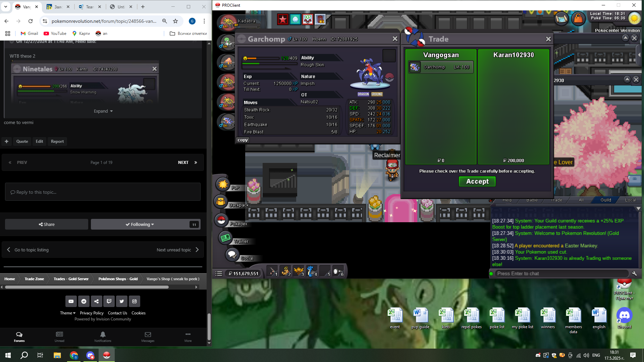Open the Discord desktop shortcut

pos(624,318)
